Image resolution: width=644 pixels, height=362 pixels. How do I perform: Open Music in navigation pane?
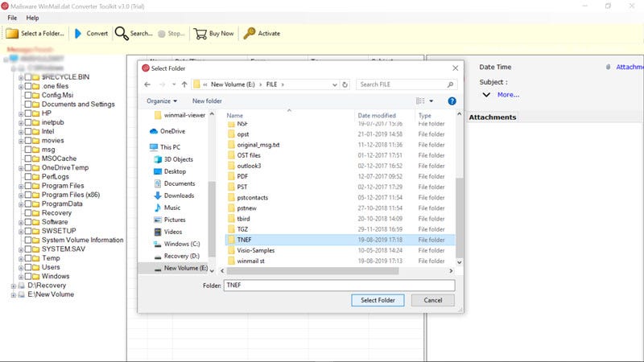click(x=172, y=208)
